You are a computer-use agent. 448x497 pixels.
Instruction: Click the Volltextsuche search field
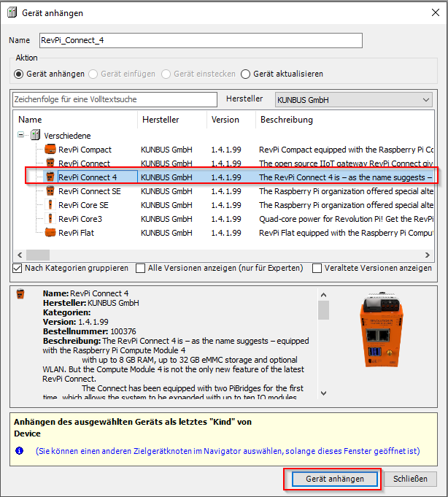(x=115, y=99)
